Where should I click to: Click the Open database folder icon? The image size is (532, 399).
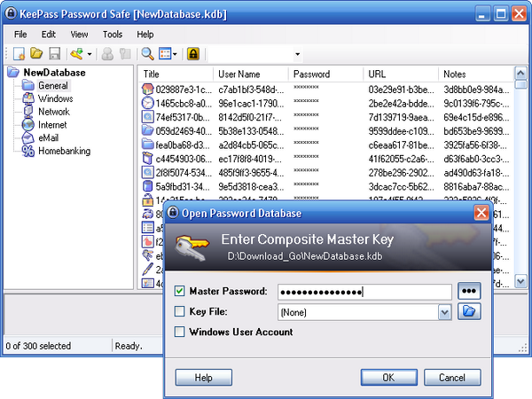[36, 54]
